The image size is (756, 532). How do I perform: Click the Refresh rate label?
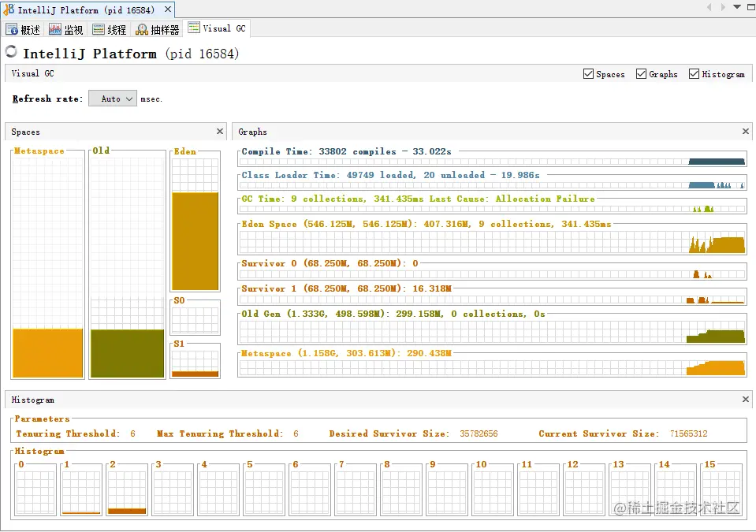pos(47,99)
